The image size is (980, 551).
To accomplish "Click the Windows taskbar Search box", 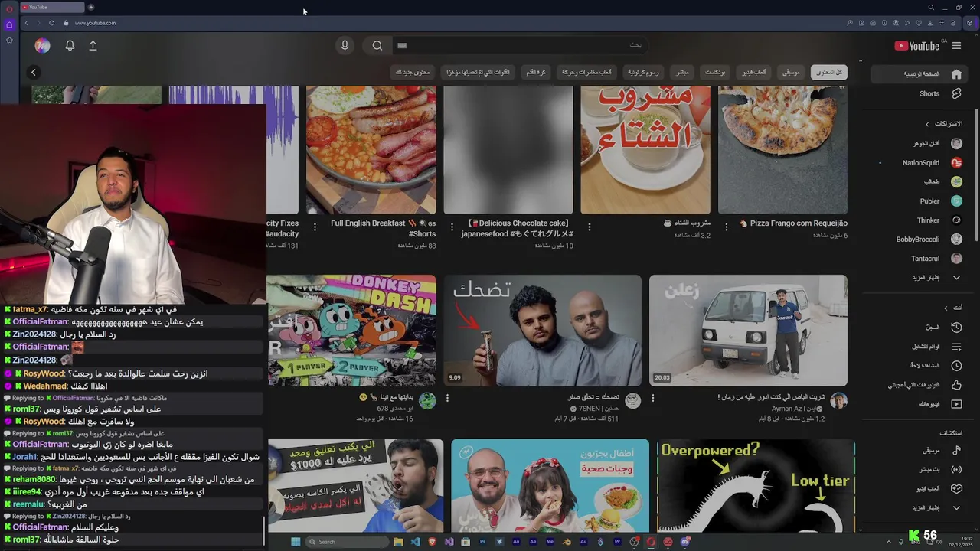I will 347,542.
